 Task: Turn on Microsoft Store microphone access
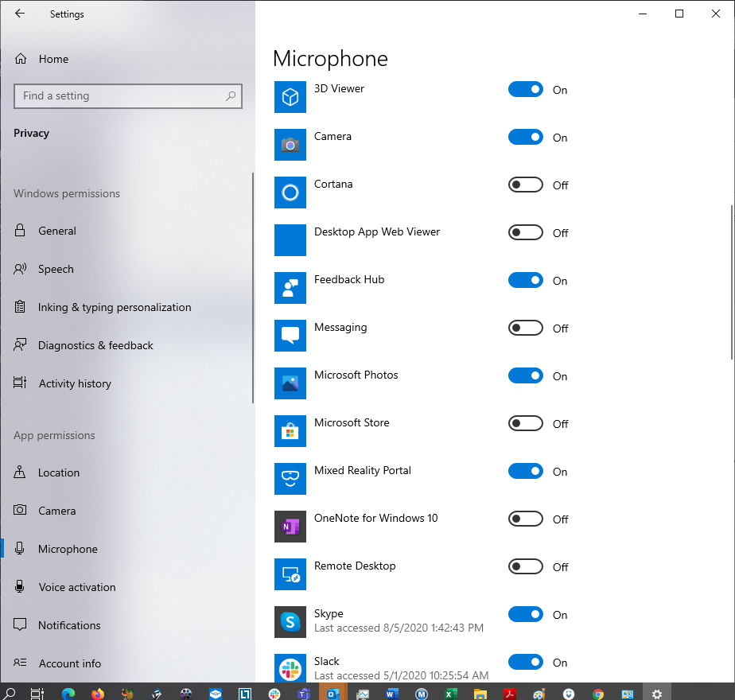(x=526, y=424)
